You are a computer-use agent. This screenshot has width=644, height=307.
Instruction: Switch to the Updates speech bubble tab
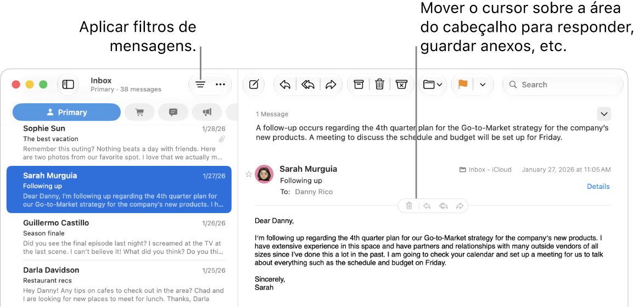pos(173,112)
